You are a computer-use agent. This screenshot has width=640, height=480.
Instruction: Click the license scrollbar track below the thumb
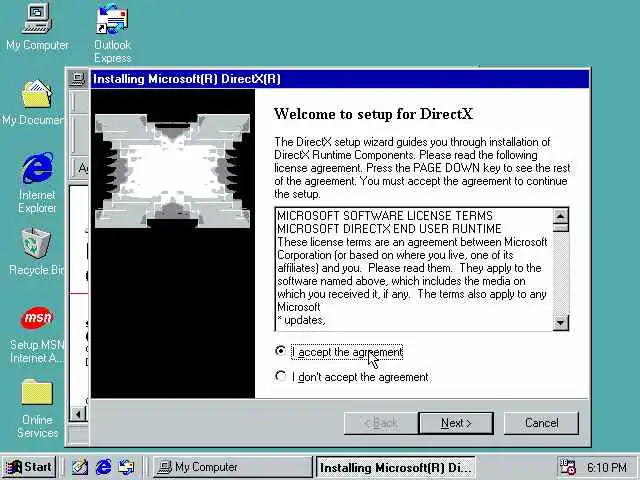(x=561, y=273)
